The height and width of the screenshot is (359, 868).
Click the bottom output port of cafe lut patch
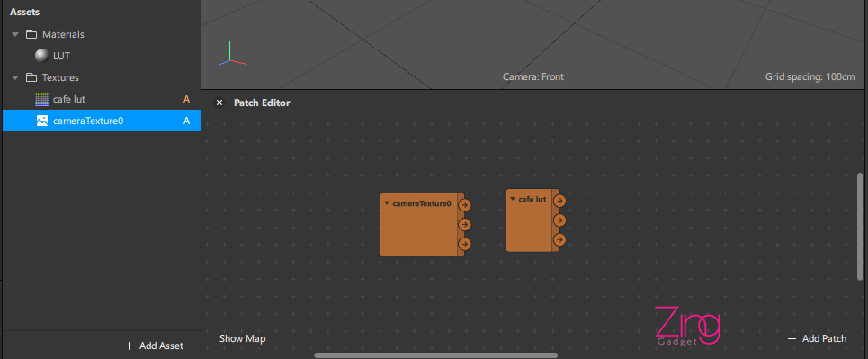pos(559,239)
